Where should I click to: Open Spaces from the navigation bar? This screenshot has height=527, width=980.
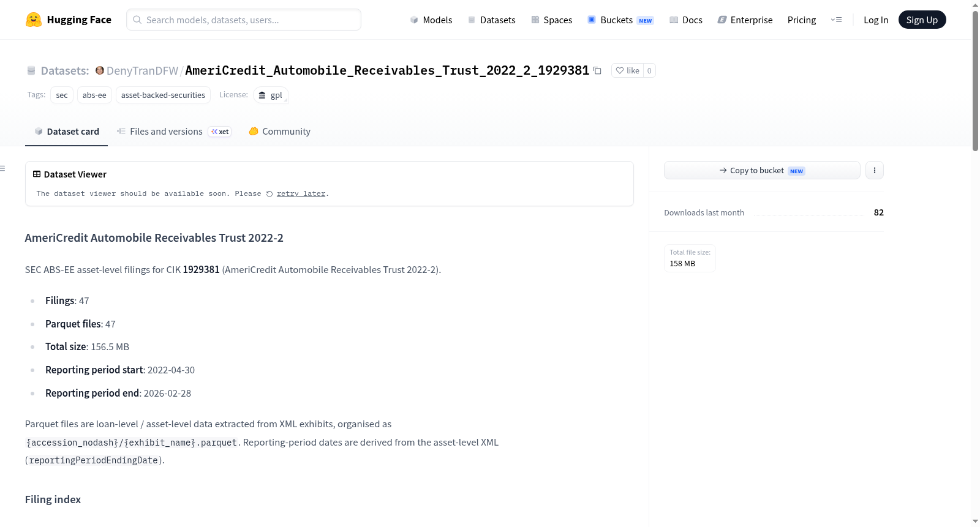(552, 20)
